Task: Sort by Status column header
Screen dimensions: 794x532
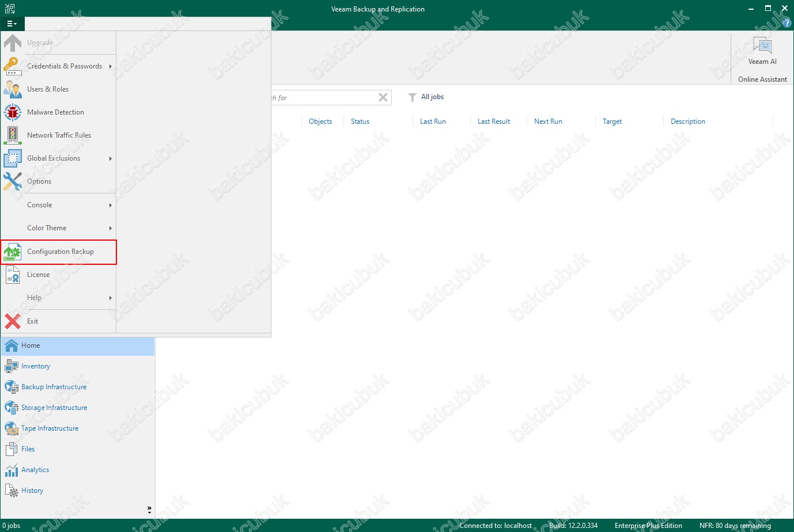Action: tap(360, 121)
